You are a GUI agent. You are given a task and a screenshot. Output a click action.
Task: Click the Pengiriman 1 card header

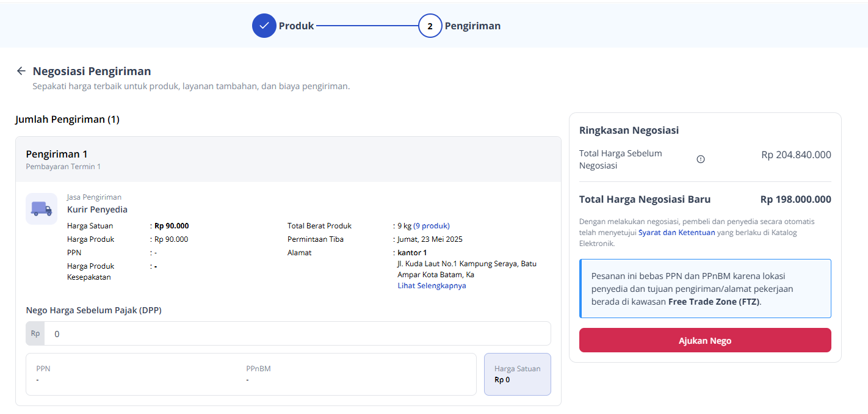click(288, 159)
